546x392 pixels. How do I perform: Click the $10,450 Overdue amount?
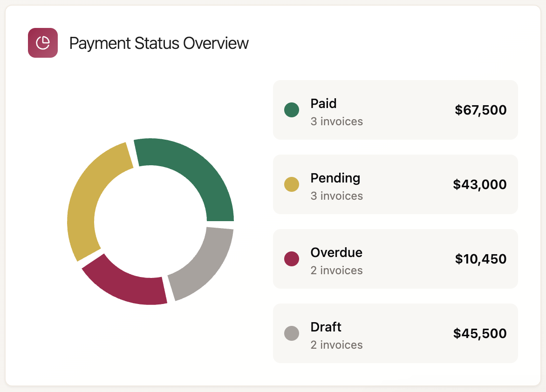click(480, 259)
